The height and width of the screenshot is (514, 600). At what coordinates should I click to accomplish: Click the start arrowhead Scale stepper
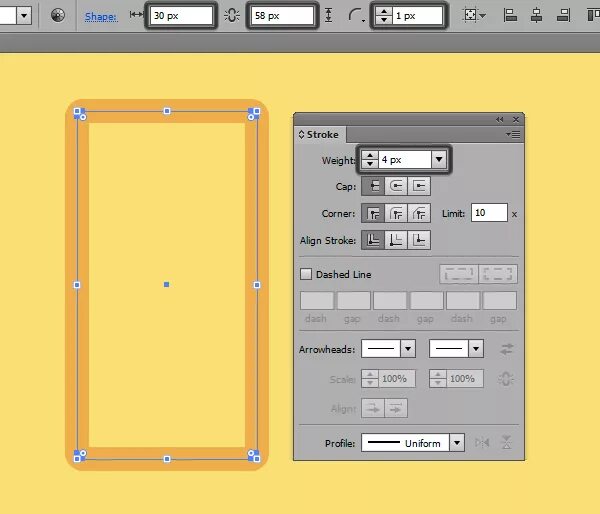[370, 379]
